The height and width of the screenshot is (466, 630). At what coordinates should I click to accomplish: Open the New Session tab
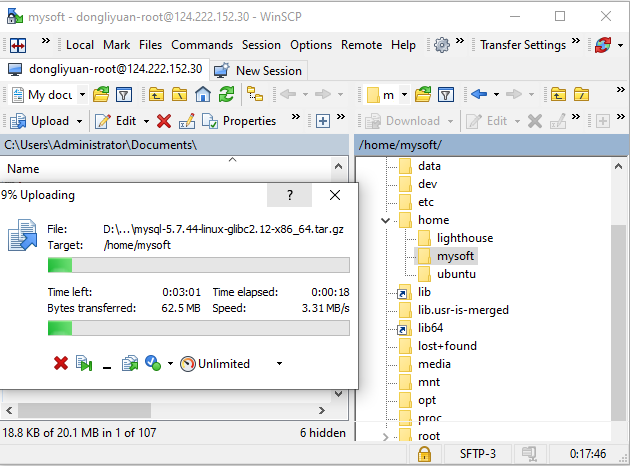259,71
